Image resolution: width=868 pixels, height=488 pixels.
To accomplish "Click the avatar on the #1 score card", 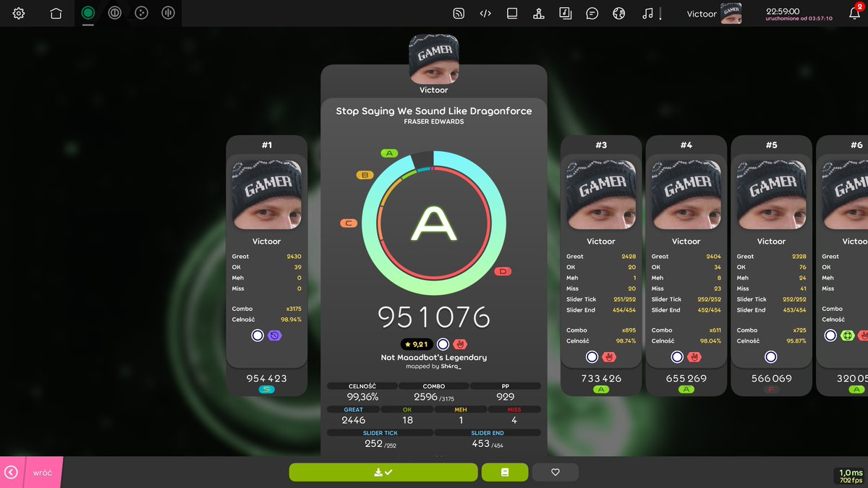I will click(x=267, y=193).
